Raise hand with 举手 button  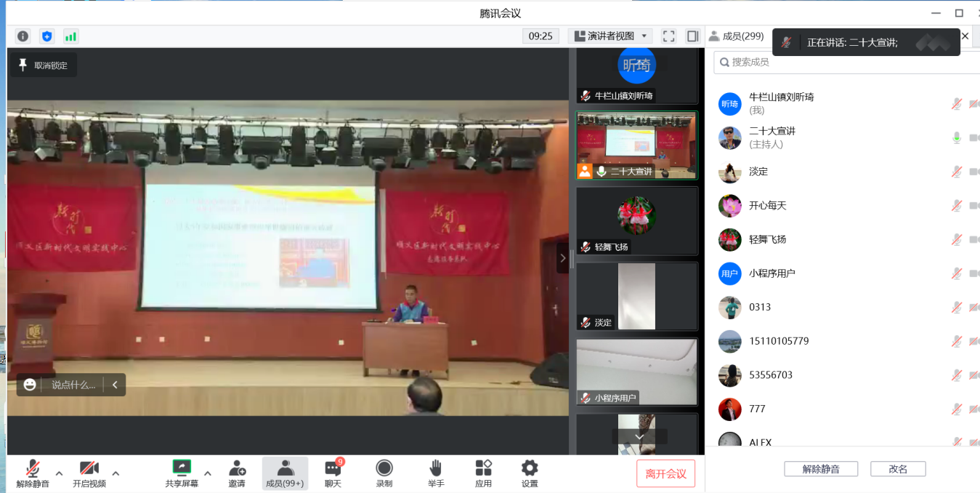436,473
